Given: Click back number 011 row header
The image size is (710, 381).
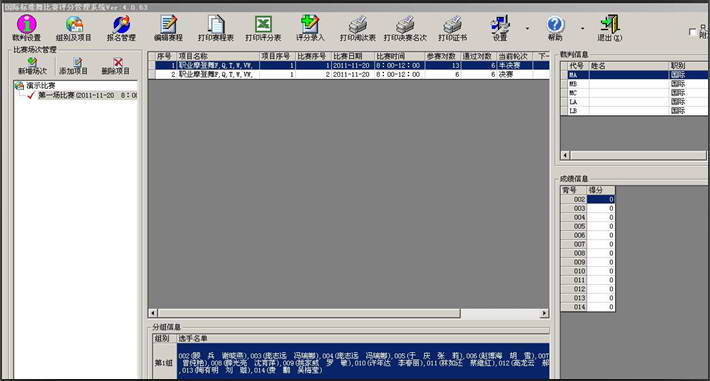Looking at the screenshot, I should coord(574,280).
